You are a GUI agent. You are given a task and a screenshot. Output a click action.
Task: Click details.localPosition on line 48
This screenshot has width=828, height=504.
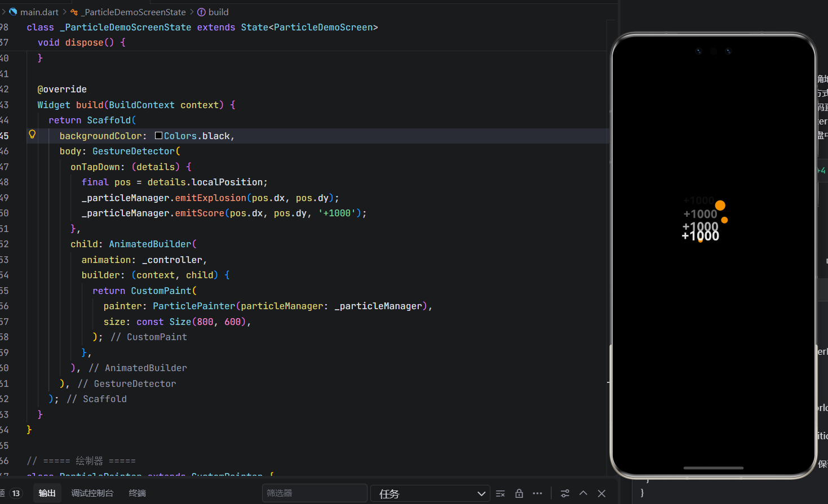point(205,182)
